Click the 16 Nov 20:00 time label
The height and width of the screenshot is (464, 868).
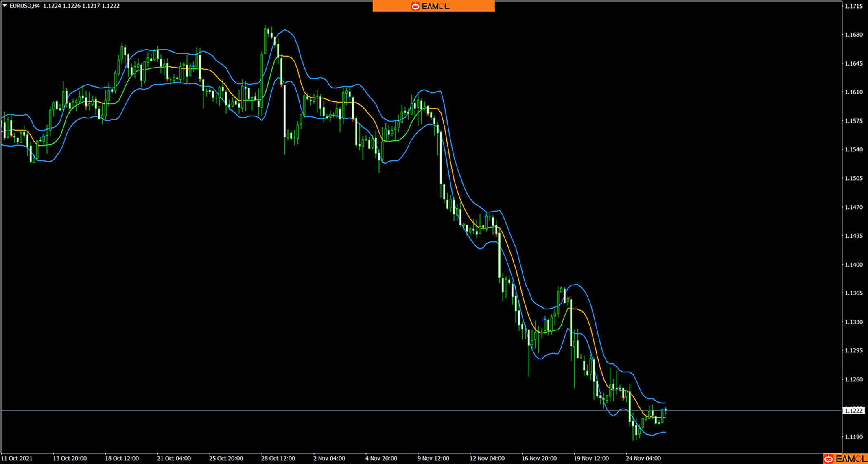539,458
